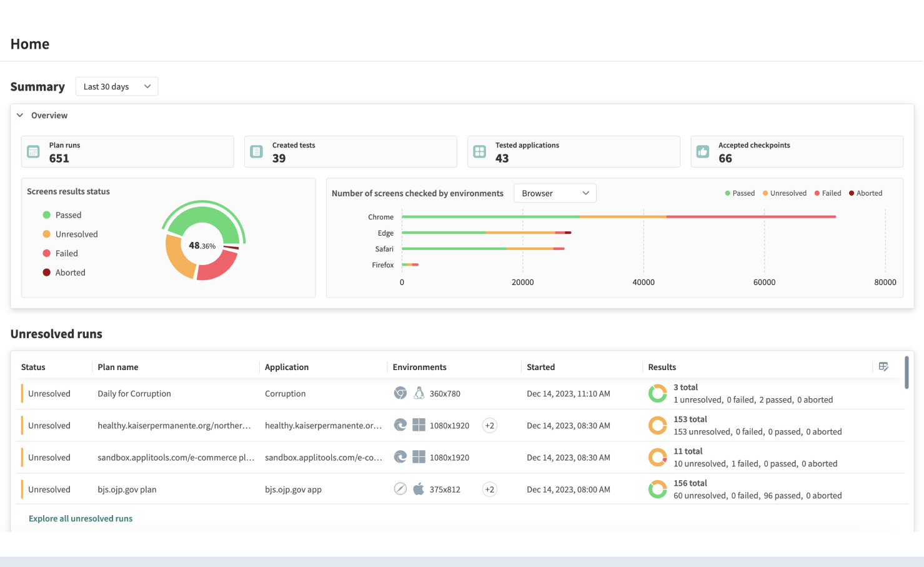This screenshot has width=924, height=567.
Task: Open Explore all unresolved runs
Action: [x=80, y=518]
